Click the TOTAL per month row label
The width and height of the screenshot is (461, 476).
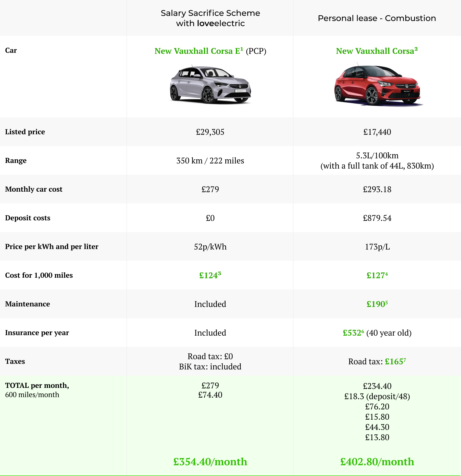click(37, 386)
